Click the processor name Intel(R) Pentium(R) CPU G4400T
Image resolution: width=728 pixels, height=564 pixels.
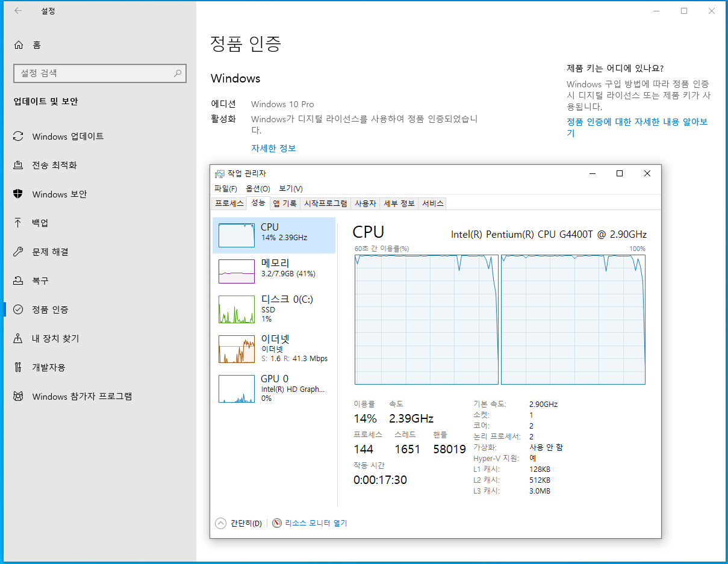coord(549,234)
